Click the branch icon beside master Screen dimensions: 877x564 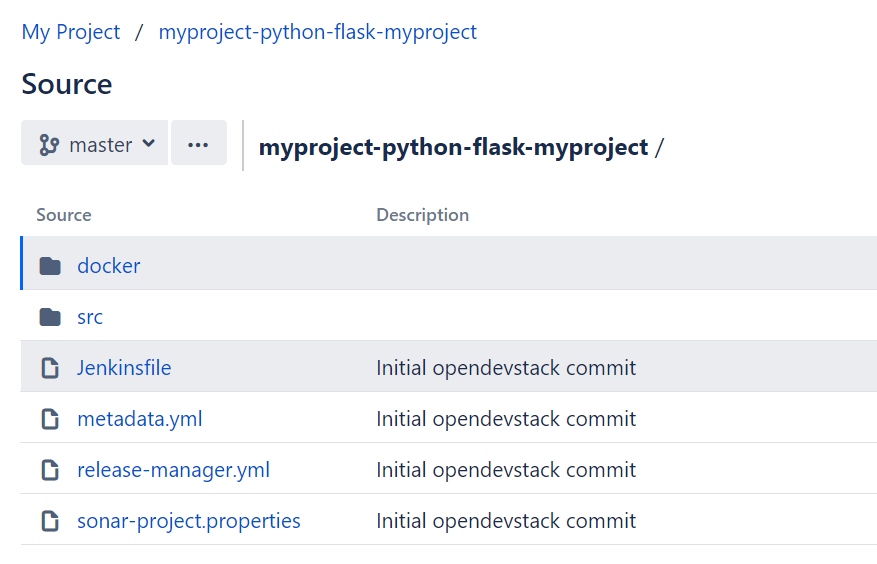point(49,144)
